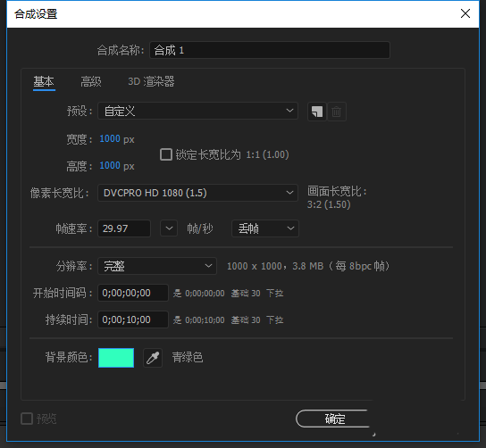Switch to the 3D 渲染器 tab

point(151,82)
